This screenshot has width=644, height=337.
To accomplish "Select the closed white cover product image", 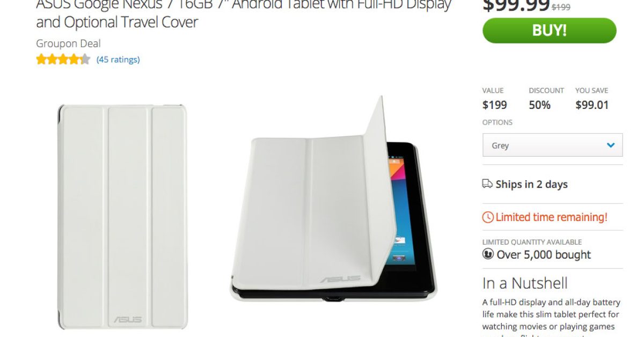I will pos(122,217).
